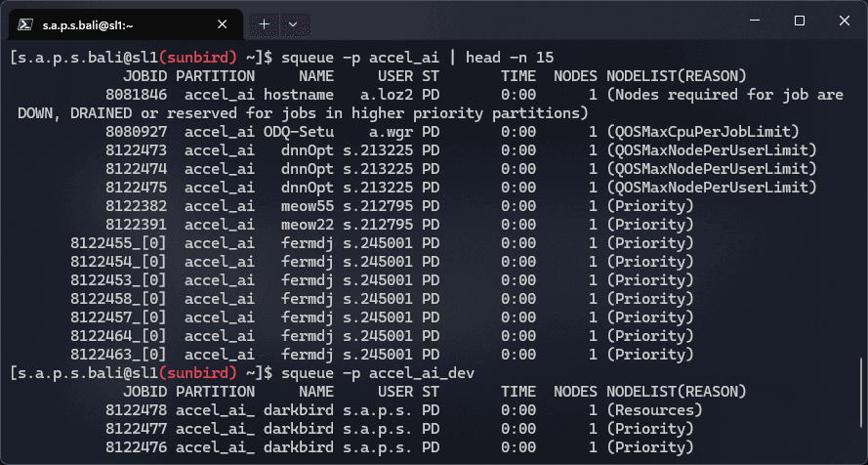Click job ID 8122478
The height and width of the screenshot is (465, 868).
(136, 410)
